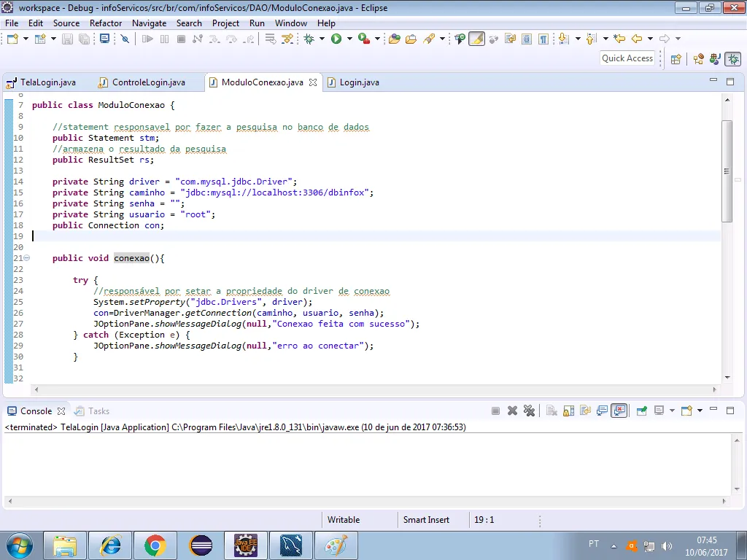Open the Open Perspective icon
This screenshot has width=747, height=560.
pos(676,59)
